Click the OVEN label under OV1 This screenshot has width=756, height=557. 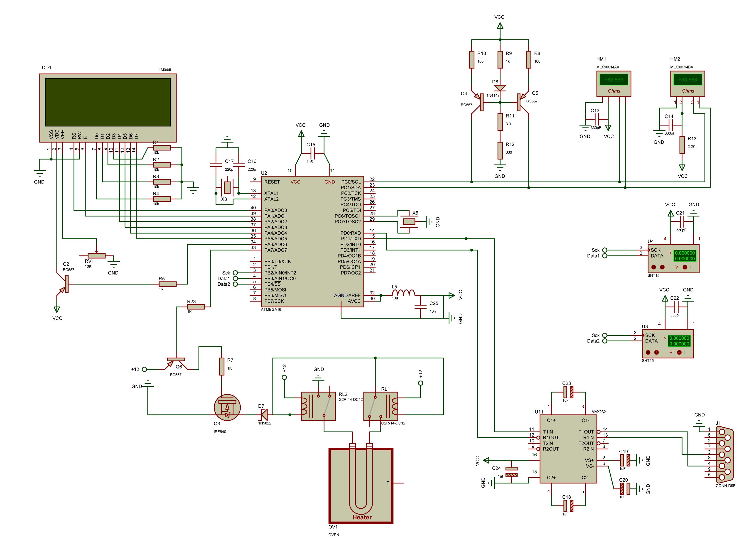click(x=334, y=535)
